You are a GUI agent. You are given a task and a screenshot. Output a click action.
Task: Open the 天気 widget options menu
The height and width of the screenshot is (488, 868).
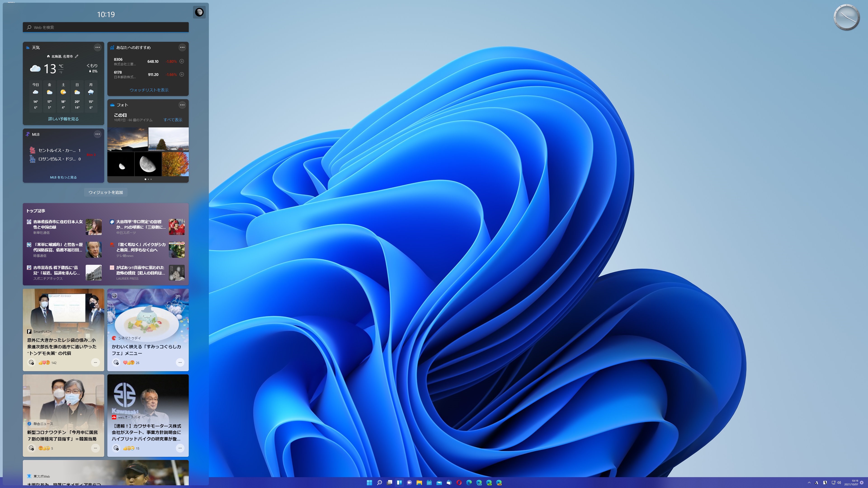click(x=97, y=47)
